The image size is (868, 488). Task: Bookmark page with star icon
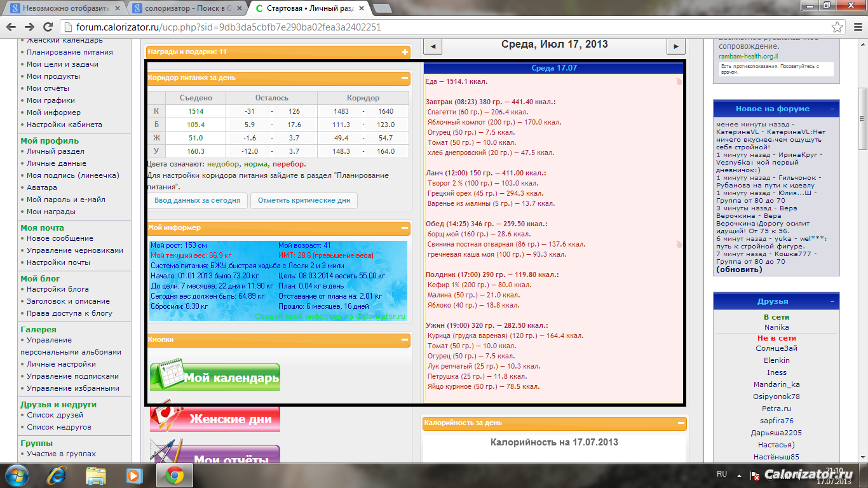tap(837, 27)
